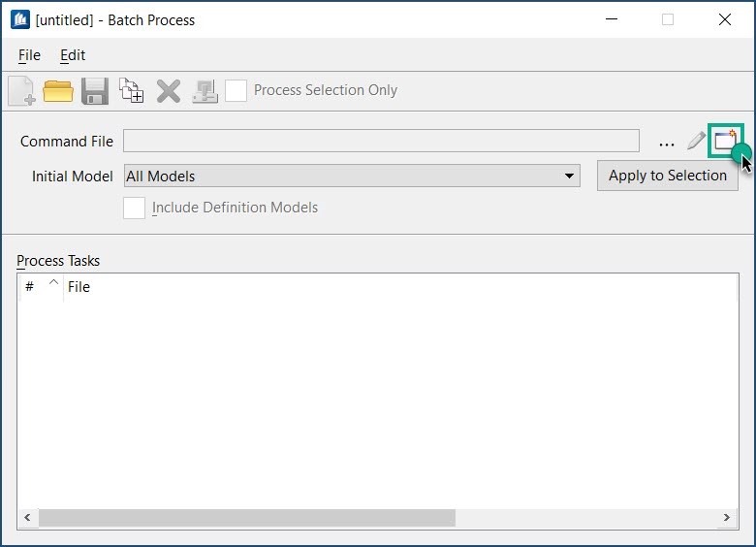Click the Edit command file pencil icon
The image size is (756, 547).
[x=696, y=142]
